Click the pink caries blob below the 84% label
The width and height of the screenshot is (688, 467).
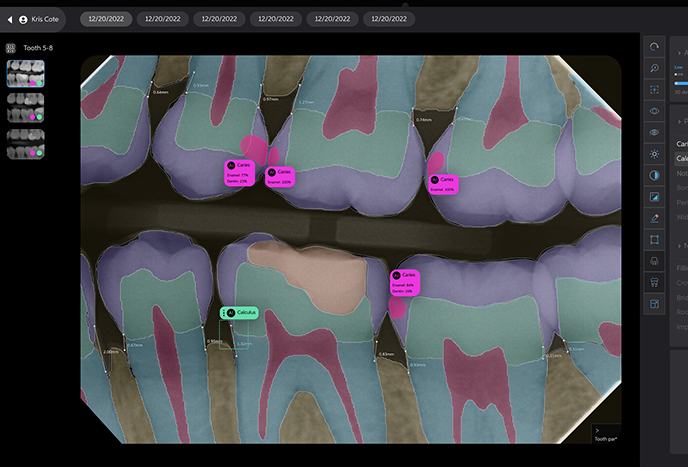coord(397,307)
